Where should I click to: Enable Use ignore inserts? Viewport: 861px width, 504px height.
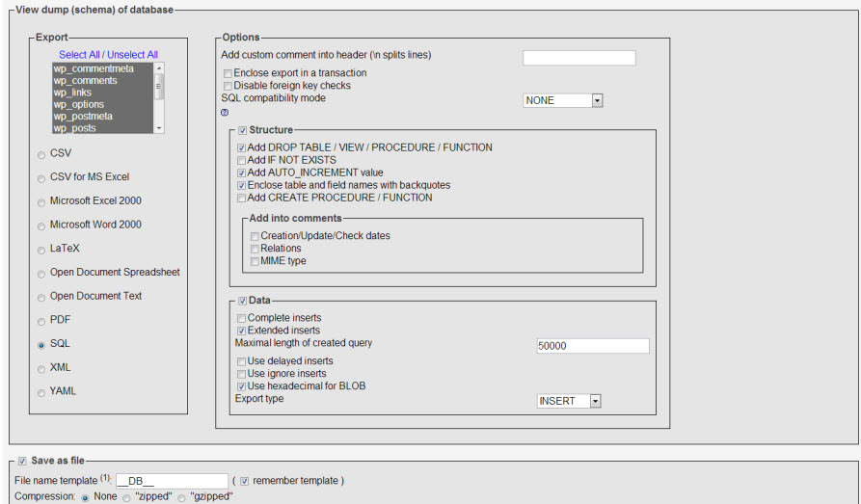(241, 375)
